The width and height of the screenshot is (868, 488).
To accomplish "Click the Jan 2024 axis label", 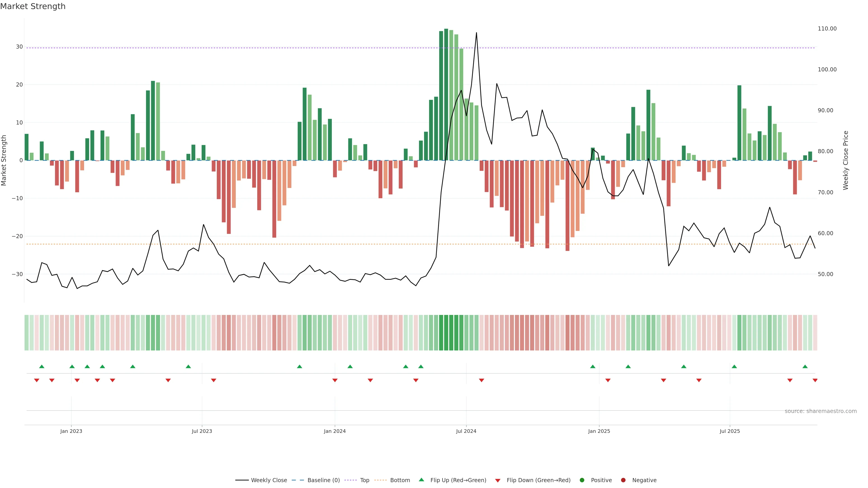I will tap(335, 431).
